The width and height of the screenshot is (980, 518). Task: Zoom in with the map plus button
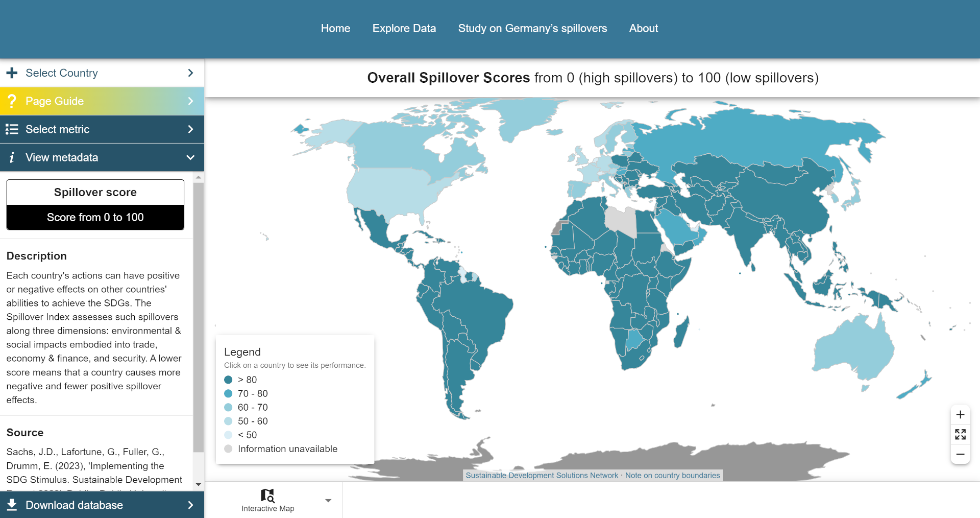click(960, 414)
